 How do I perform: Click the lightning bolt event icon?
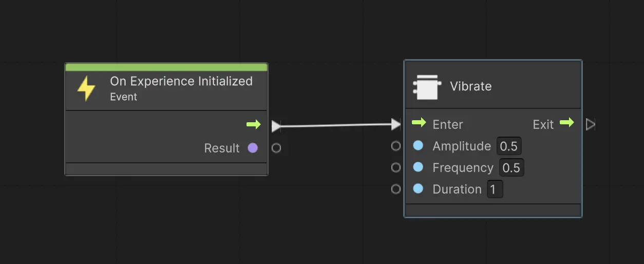[86, 88]
